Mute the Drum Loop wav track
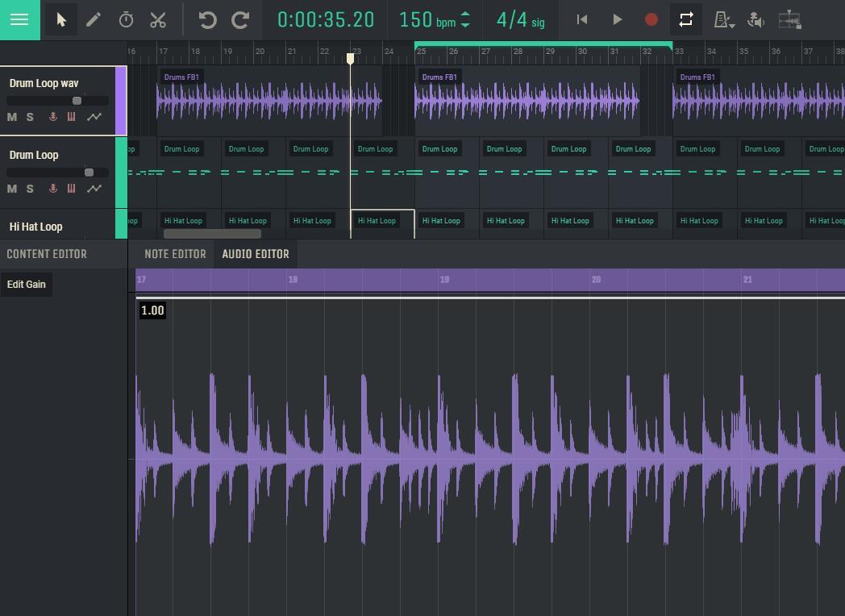This screenshot has height=616, width=845. tap(12, 117)
